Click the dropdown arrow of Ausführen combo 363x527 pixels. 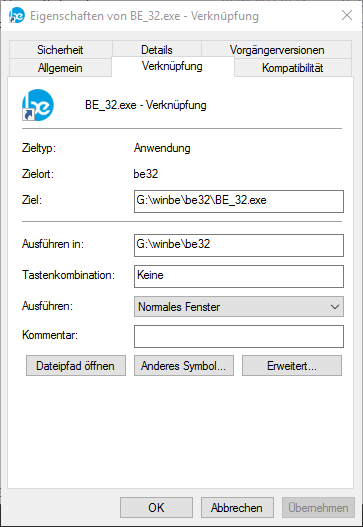point(334,307)
